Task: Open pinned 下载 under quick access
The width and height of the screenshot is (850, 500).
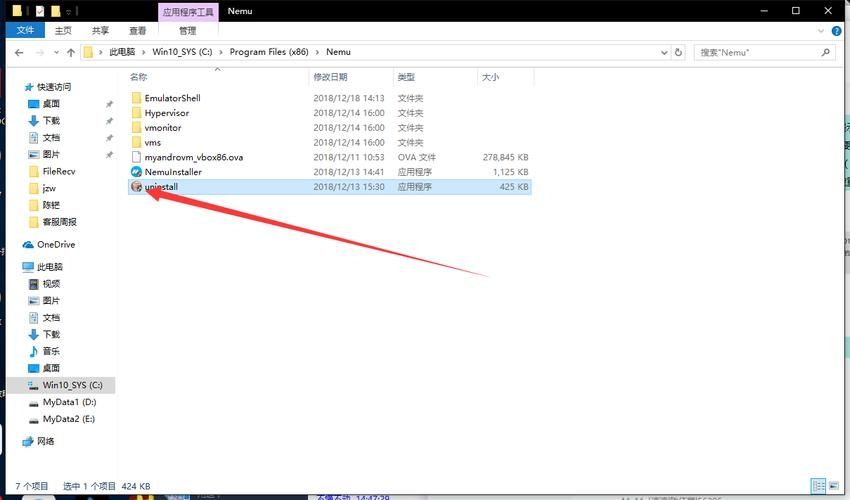Action: [51, 120]
